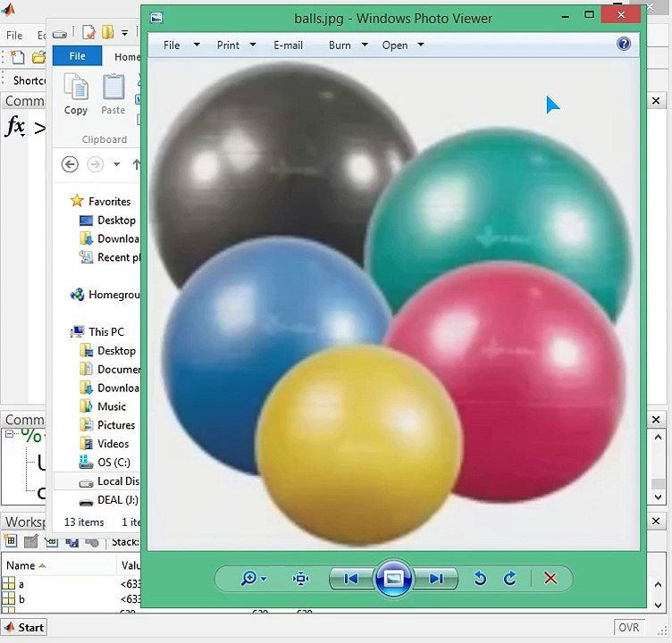
Task: Open the Print dropdown menu
Action: pos(236,45)
